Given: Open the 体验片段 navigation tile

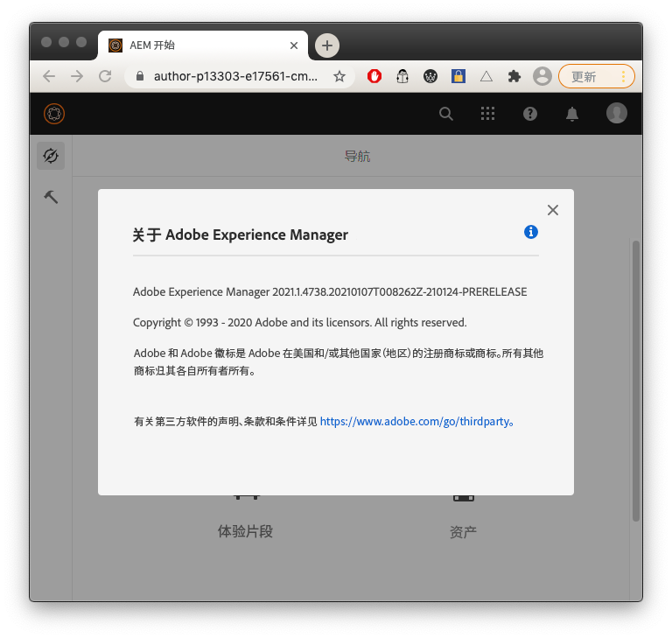Looking at the screenshot, I should click(245, 531).
